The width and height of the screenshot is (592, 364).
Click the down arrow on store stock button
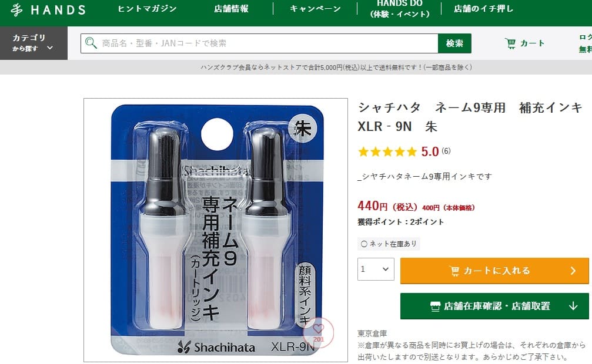click(573, 306)
